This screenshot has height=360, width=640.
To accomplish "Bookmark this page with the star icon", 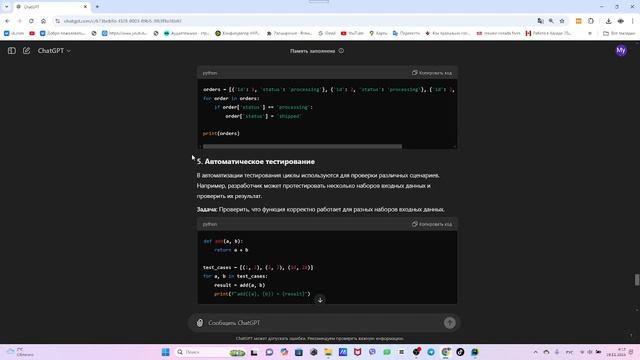I will (562, 21).
